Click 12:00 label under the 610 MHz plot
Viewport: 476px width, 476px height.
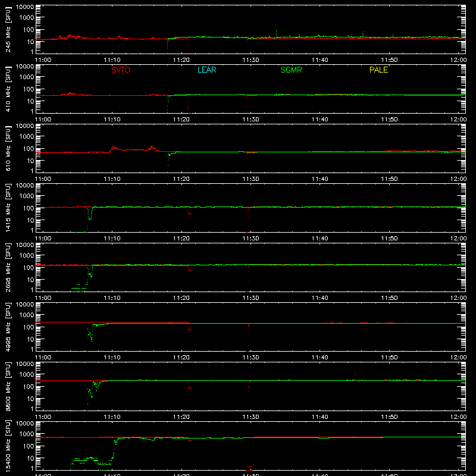pos(458,179)
